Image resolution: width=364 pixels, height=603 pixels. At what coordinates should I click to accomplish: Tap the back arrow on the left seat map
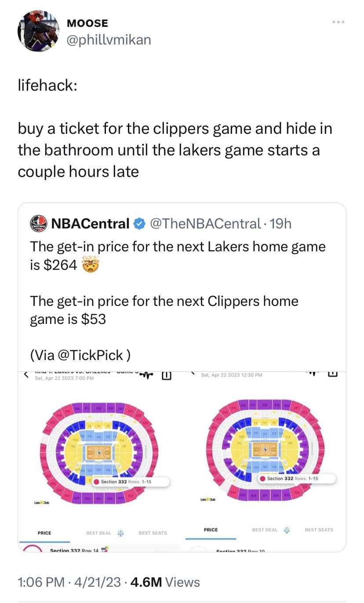coord(26,375)
